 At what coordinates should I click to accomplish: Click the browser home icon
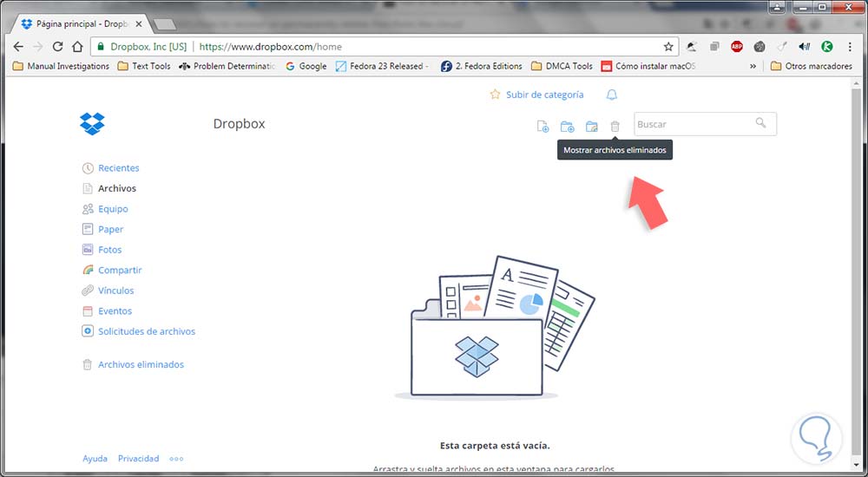[77, 47]
